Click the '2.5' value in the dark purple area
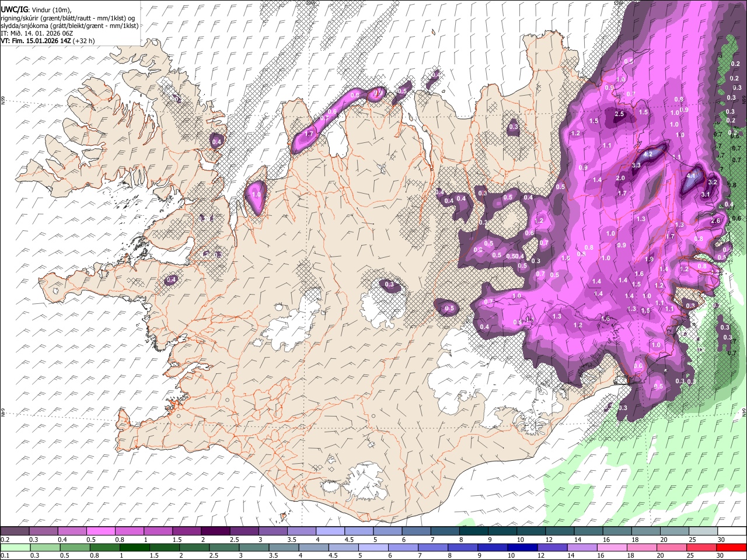Viewport: 747px width, 560px height. click(620, 114)
